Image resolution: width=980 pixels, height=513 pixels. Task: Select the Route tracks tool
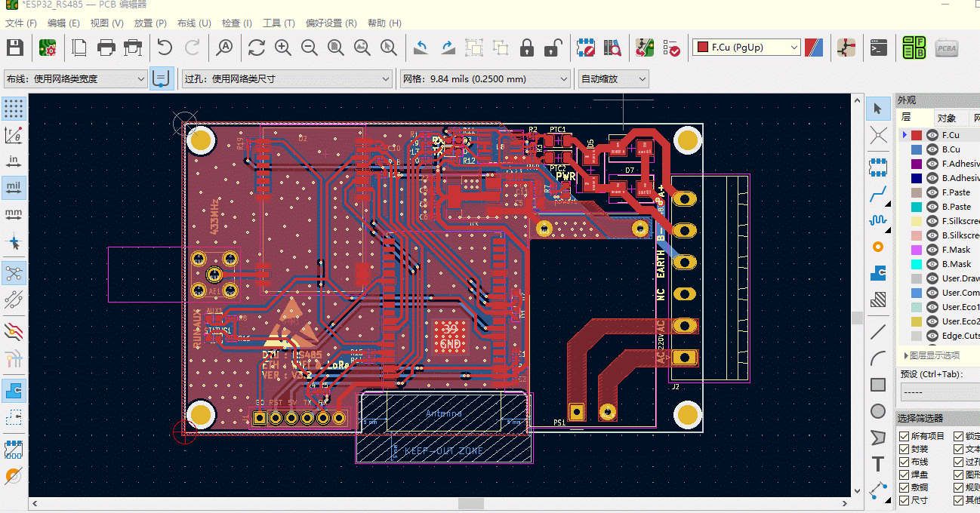(x=878, y=195)
